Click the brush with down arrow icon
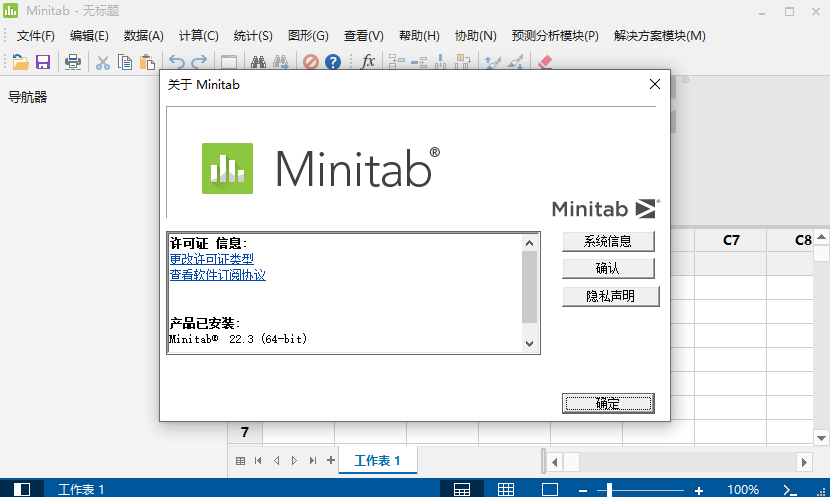The height and width of the screenshot is (497, 830). click(x=515, y=62)
